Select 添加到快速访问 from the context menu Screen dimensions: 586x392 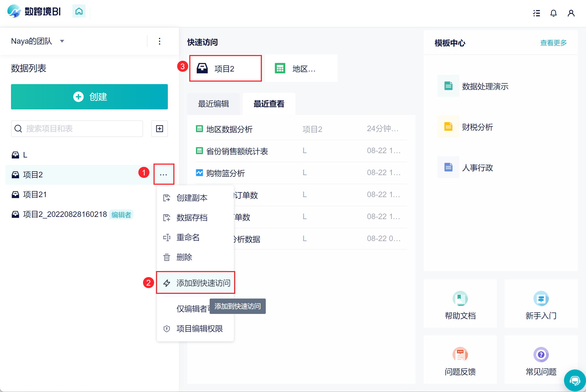click(203, 283)
